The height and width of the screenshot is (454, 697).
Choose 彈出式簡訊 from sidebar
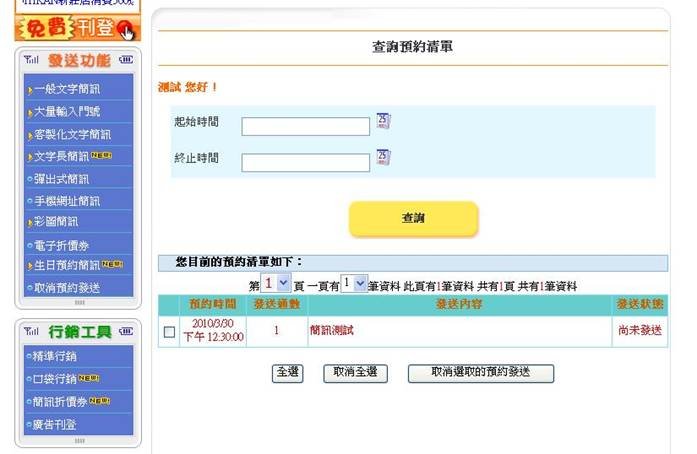click(67, 179)
